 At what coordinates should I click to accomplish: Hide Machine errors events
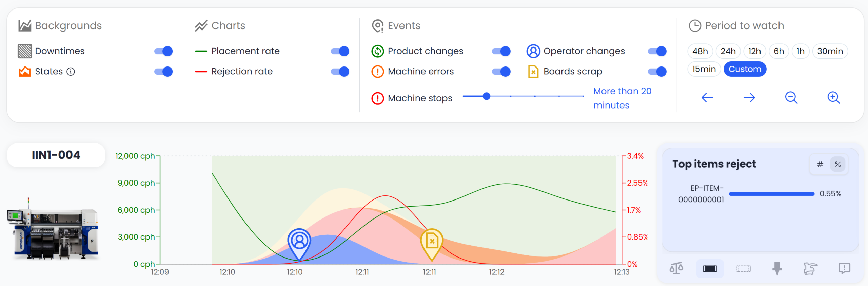coord(501,72)
